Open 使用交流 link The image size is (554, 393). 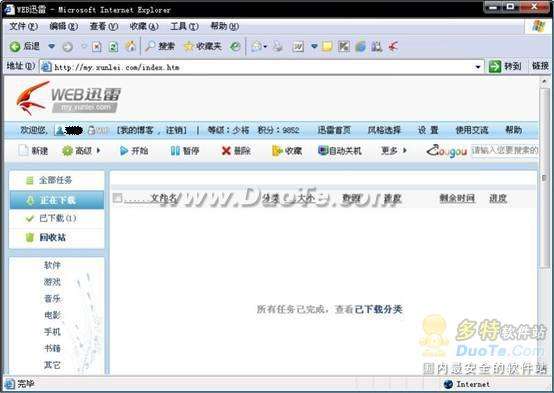472,130
